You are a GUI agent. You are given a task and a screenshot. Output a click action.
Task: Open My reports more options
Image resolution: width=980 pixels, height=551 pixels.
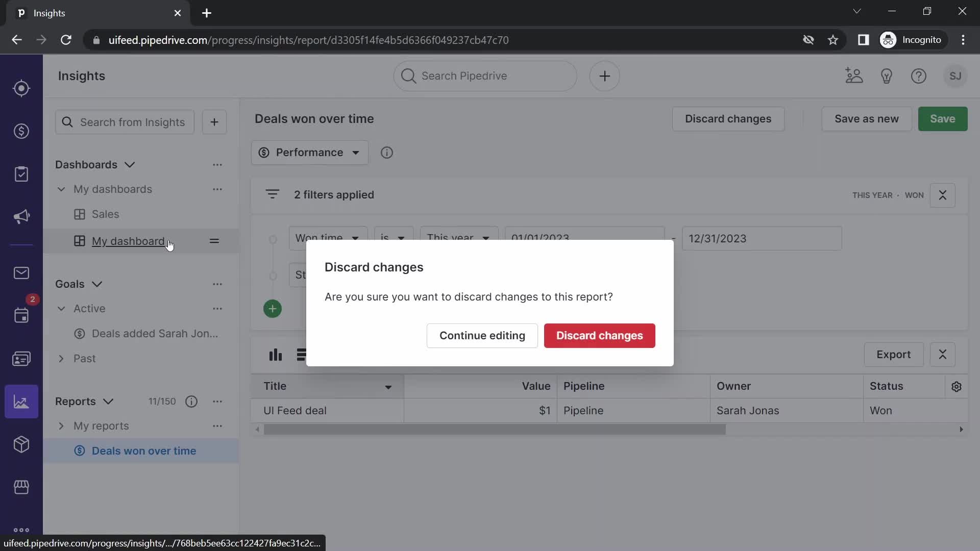(x=217, y=426)
